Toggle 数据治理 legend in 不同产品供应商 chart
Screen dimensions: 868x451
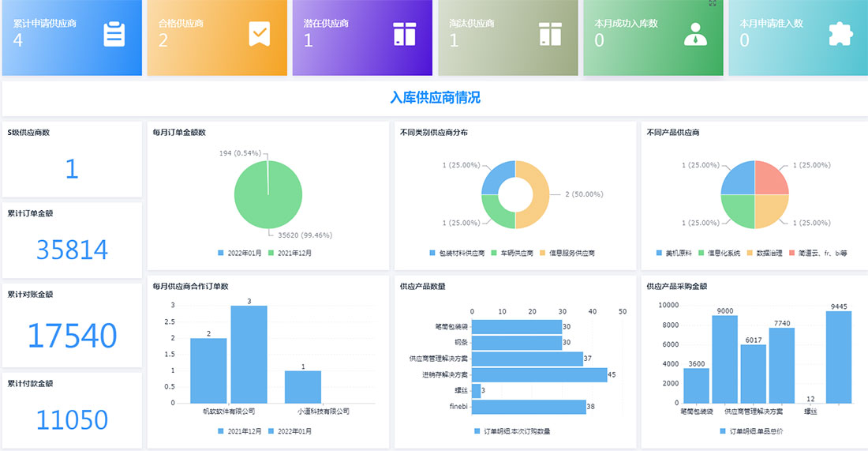764,253
